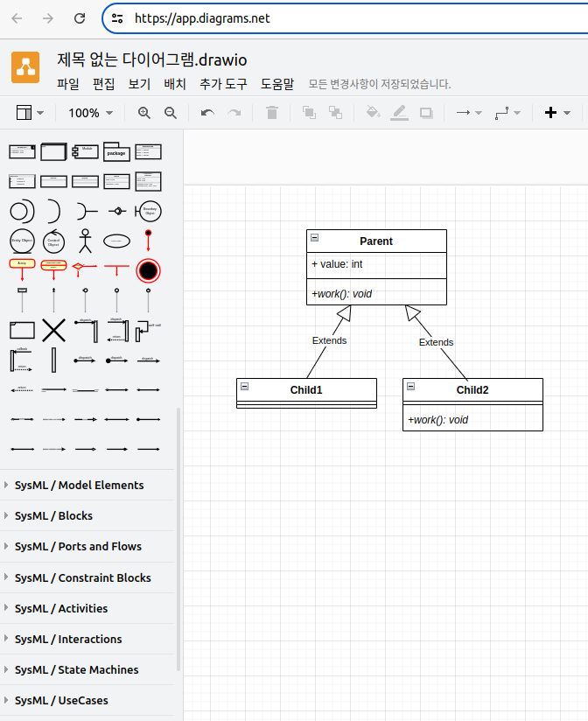The height and width of the screenshot is (721, 588).
Task: Open the view layout dropdown
Action: coord(30,113)
